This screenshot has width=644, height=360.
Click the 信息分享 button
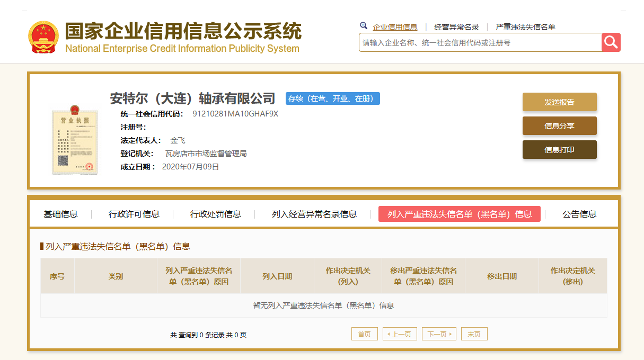click(560, 126)
